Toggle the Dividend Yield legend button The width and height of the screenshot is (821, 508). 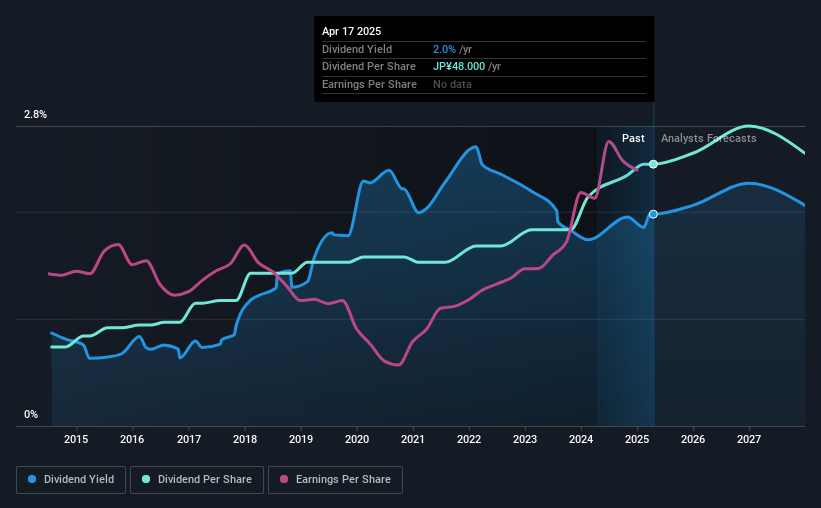pos(71,480)
